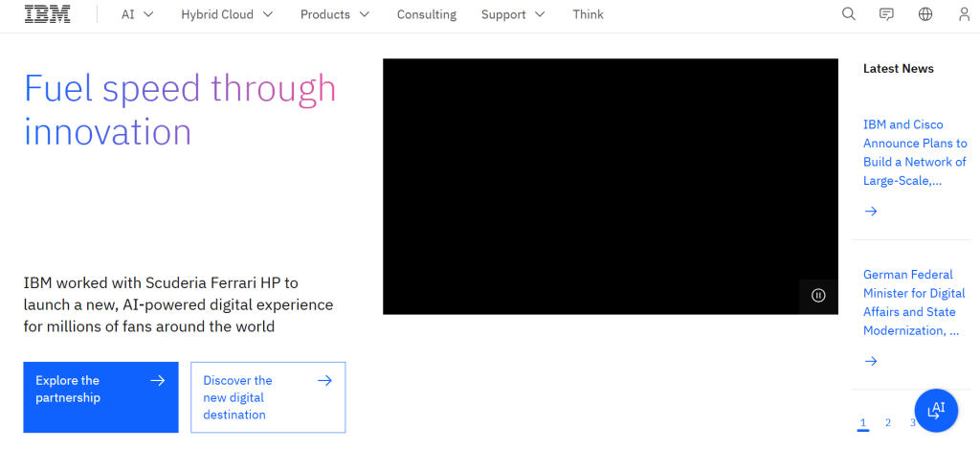Launch the floating AI assistant button
Screen dimensions: 980x449
click(936, 411)
